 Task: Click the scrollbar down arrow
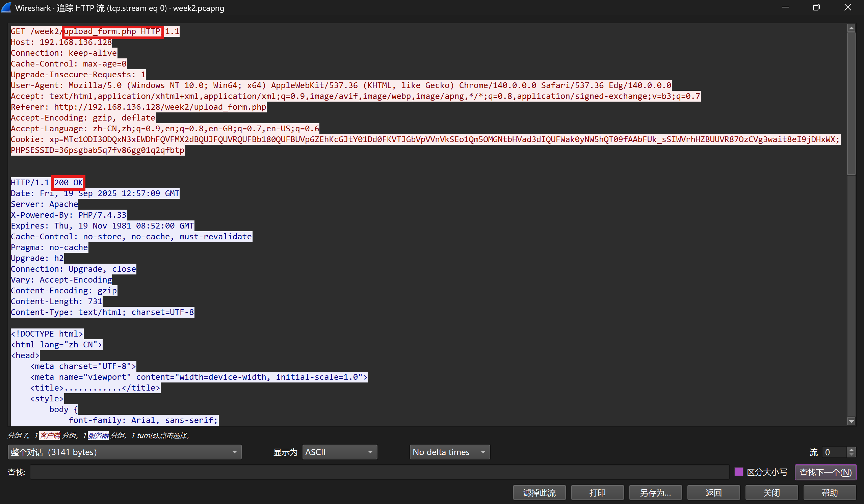[851, 421]
